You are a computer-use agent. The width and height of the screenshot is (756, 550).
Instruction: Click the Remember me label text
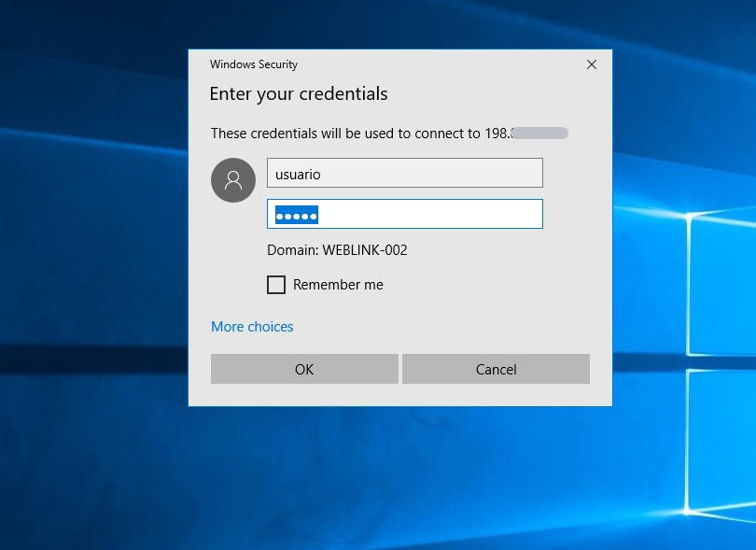(338, 285)
